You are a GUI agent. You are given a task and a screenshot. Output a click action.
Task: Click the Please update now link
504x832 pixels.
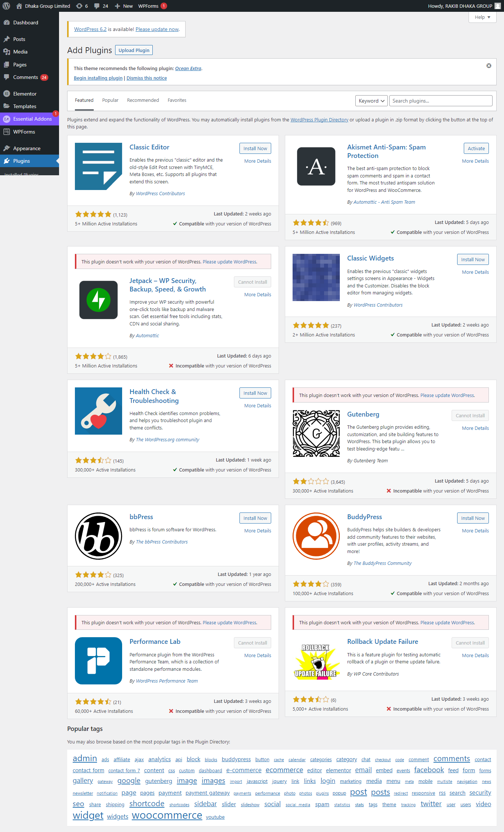157,29
